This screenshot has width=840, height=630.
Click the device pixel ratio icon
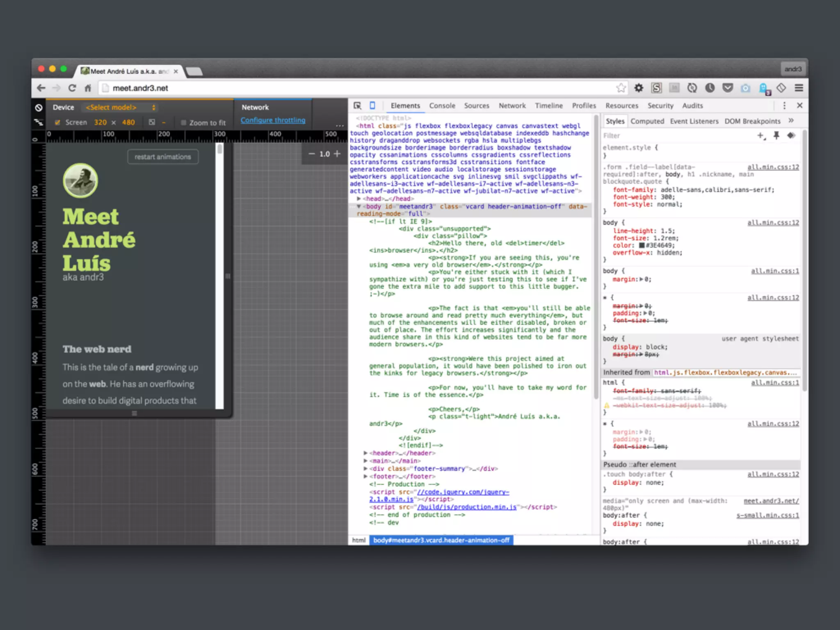[x=152, y=122]
